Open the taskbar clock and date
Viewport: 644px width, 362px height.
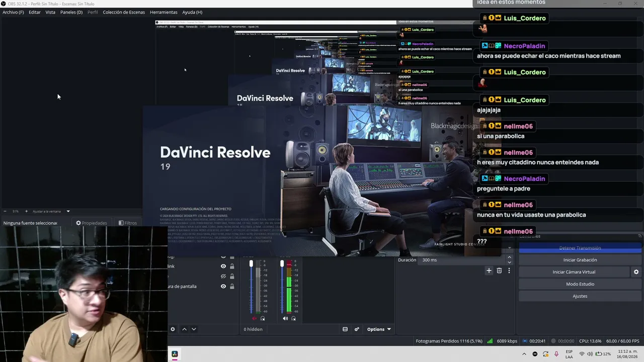(627, 354)
